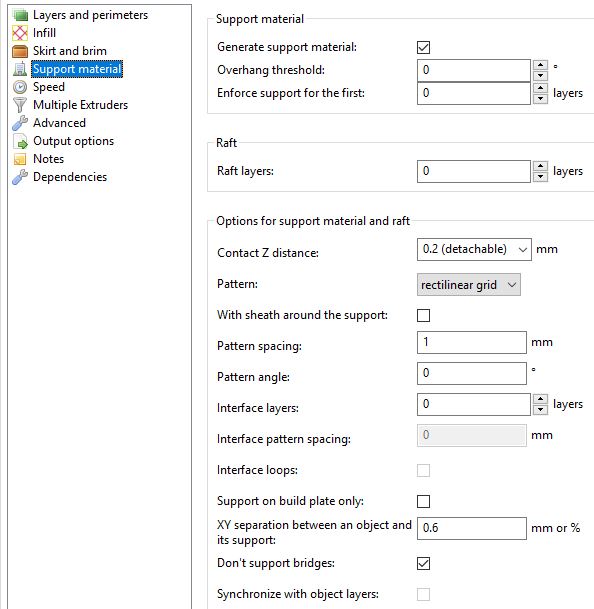Click the Multiple Extruders funnel icon
Screen dimensions: 594x609
(x=20, y=105)
